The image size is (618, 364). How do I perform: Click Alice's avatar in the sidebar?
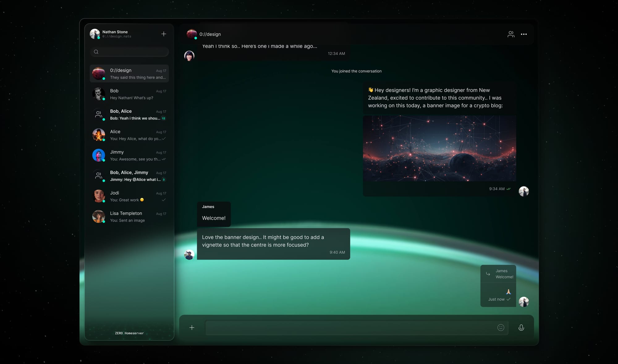tap(99, 135)
